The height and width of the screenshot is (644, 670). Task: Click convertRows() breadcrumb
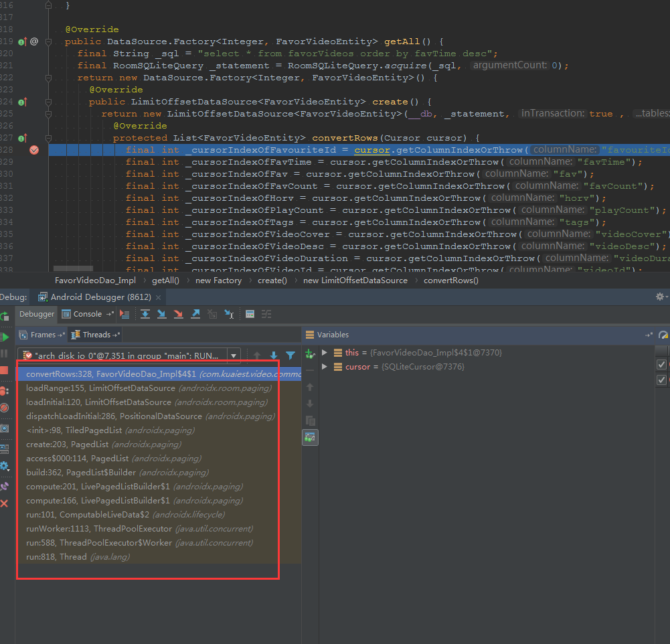(451, 280)
